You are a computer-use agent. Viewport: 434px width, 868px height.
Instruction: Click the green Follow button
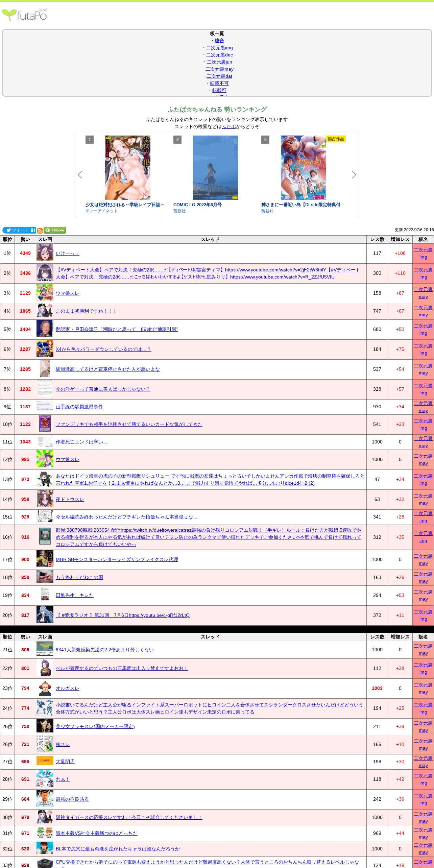pyautogui.click(x=55, y=230)
